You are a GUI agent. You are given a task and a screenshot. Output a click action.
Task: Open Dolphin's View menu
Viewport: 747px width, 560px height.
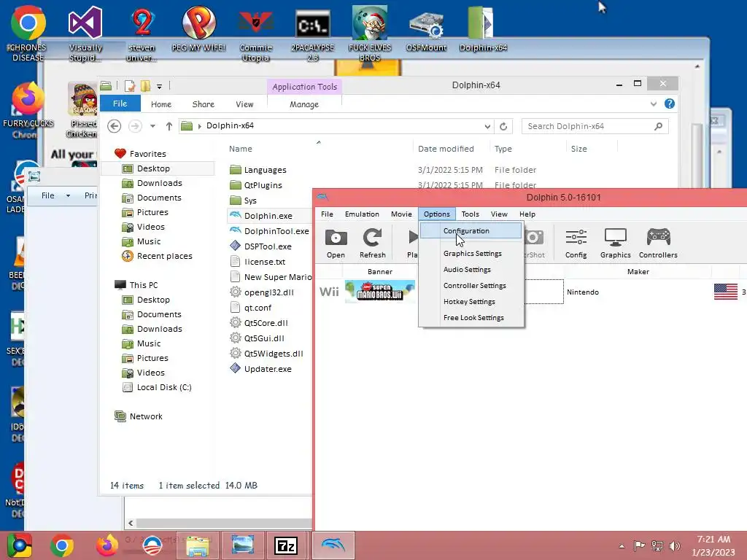pos(499,214)
